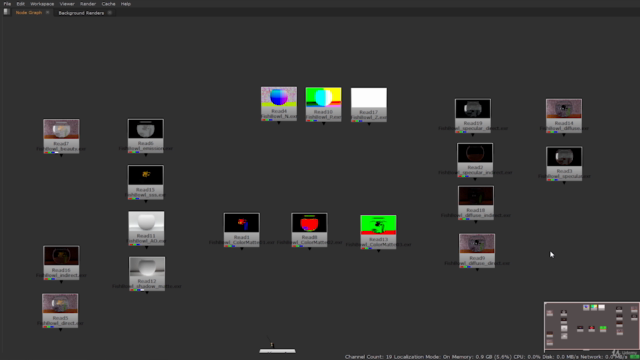Select the Read15 Fishbowl_sss node
Screen dimensions: 640x360
tap(146, 182)
